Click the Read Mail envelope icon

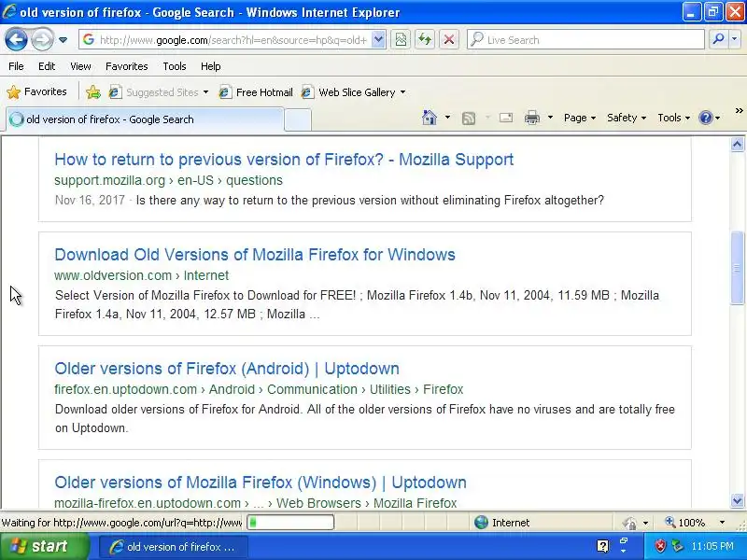[x=506, y=118]
